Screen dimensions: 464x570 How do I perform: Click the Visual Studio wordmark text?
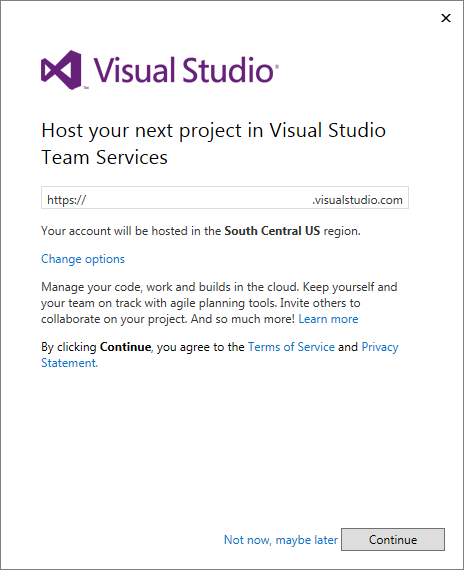coord(184,70)
